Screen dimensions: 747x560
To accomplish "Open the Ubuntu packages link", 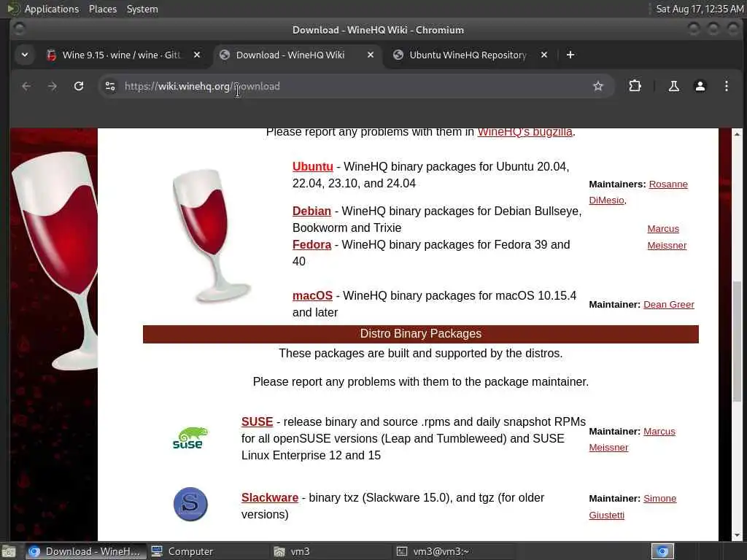I will pos(312,167).
